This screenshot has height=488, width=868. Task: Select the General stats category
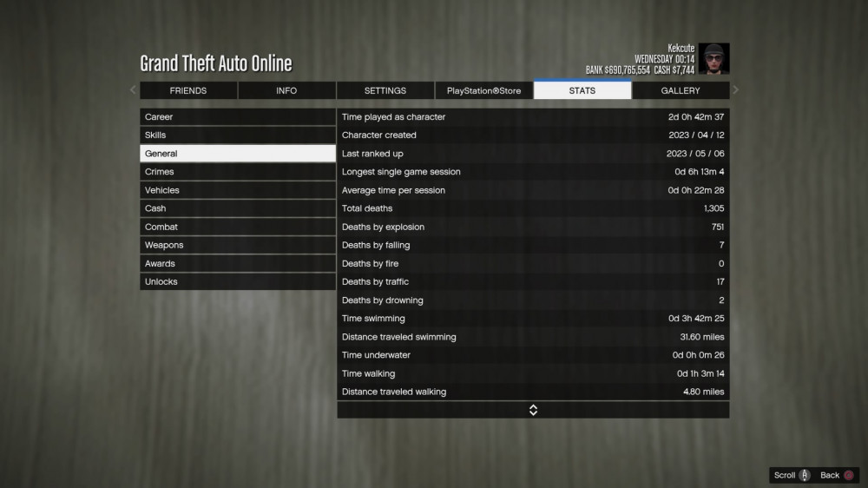[238, 154]
